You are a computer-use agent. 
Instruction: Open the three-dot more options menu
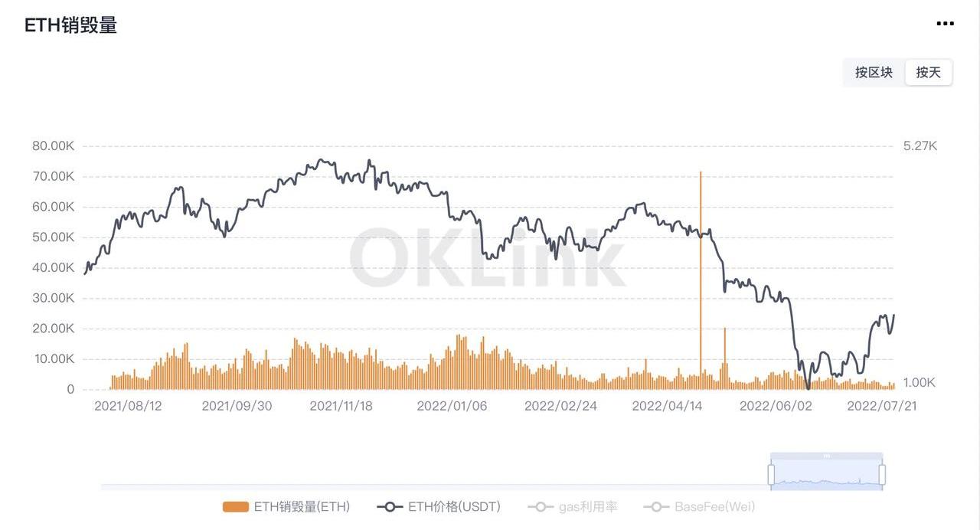945,24
